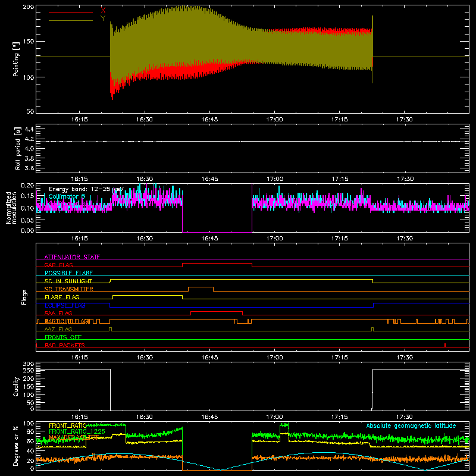Click the red BAD_PACKETS label

coord(65,345)
